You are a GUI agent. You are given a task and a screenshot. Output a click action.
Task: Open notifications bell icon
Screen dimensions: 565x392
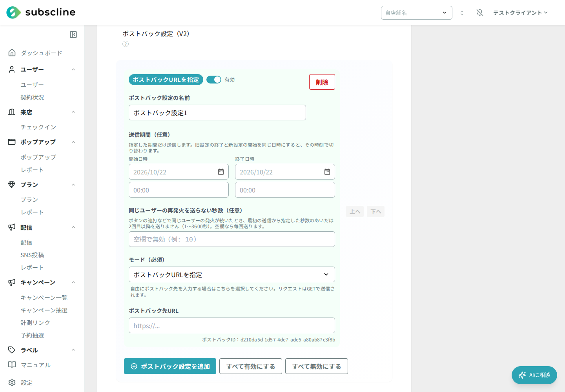tap(479, 13)
